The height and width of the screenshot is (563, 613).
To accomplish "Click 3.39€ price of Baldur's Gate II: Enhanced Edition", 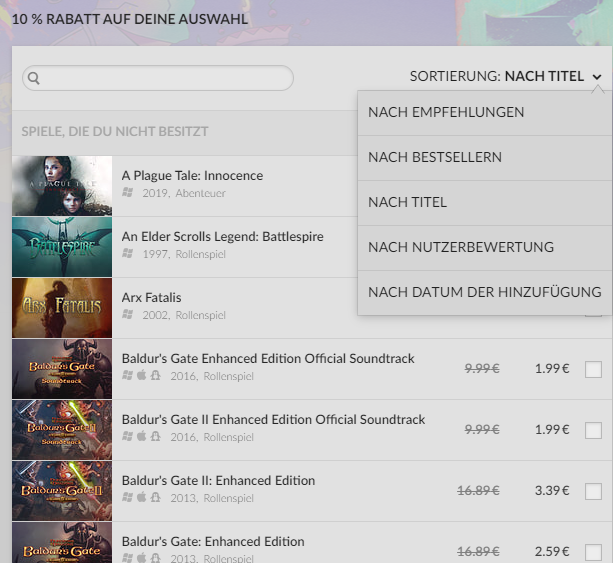I will pyautogui.click(x=552, y=491).
